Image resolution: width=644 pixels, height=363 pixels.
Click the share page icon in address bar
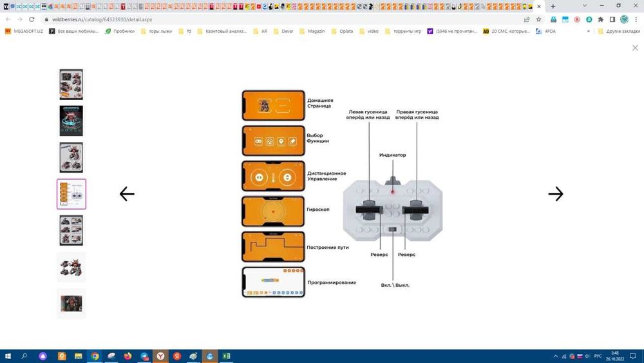(527, 19)
